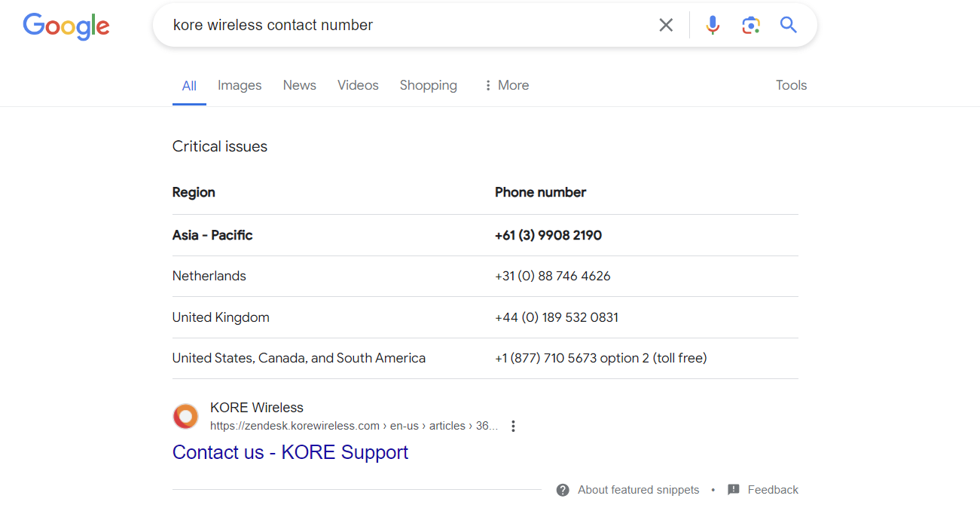Switch to the Images tab
The image size is (980, 517).
(239, 85)
